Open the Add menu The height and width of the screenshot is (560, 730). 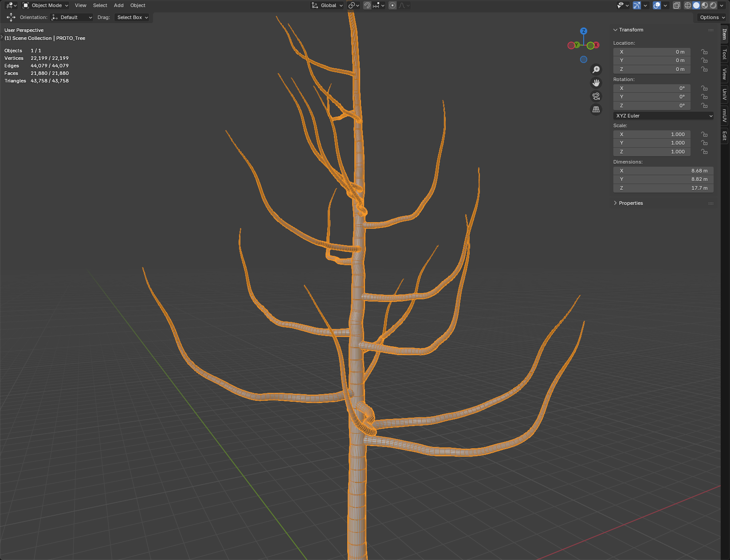[x=118, y=5]
